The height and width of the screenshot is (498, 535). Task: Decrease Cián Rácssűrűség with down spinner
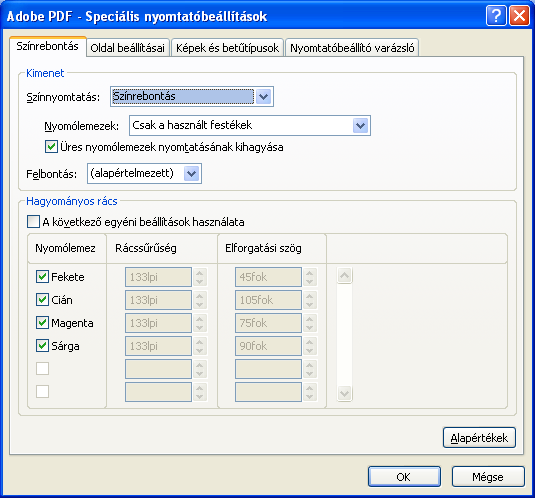pyautogui.click(x=200, y=305)
